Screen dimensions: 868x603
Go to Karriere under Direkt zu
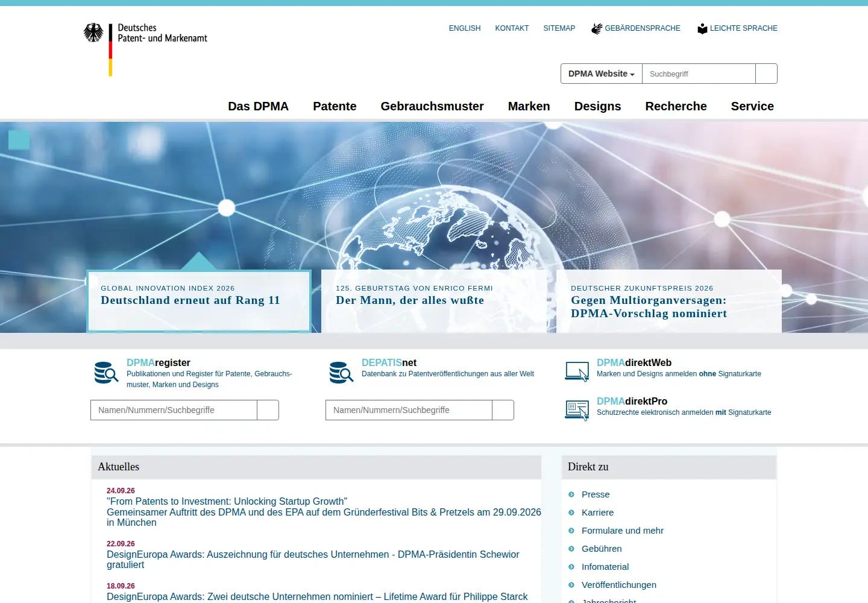(597, 513)
